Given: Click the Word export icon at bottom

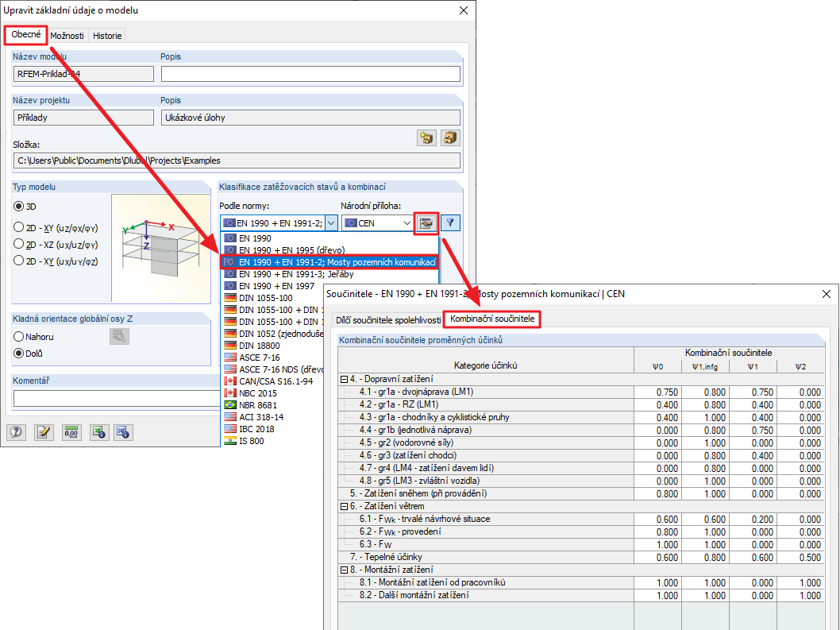Looking at the screenshot, I should tap(123, 432).
